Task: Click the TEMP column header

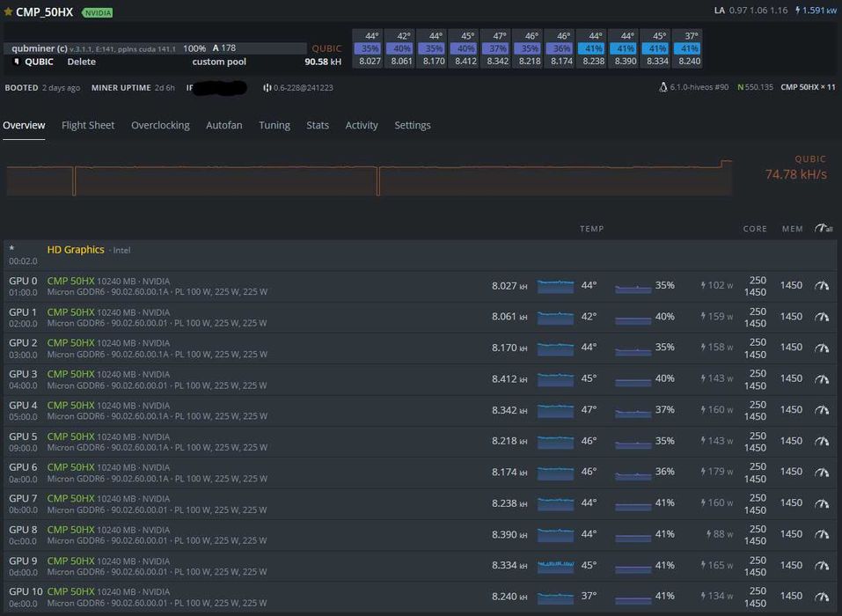Action: click(x=592, y=229)
